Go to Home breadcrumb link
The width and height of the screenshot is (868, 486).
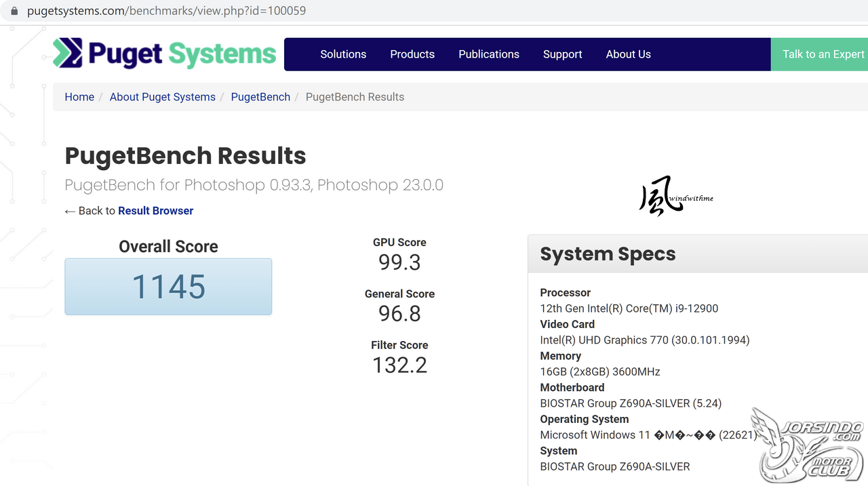(79, 97)
